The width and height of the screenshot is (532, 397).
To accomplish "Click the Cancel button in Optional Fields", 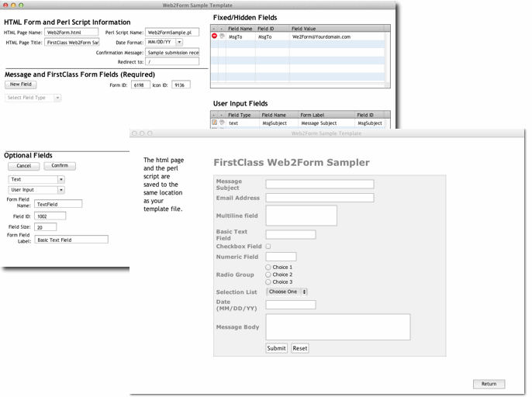I will pyautogui.click(x=23, y=166).
